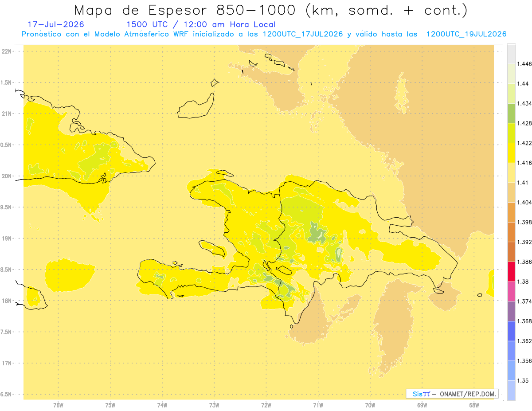Click the '20N' latitude label
Viewport: 532px width, 411px height.
point(6,176)
